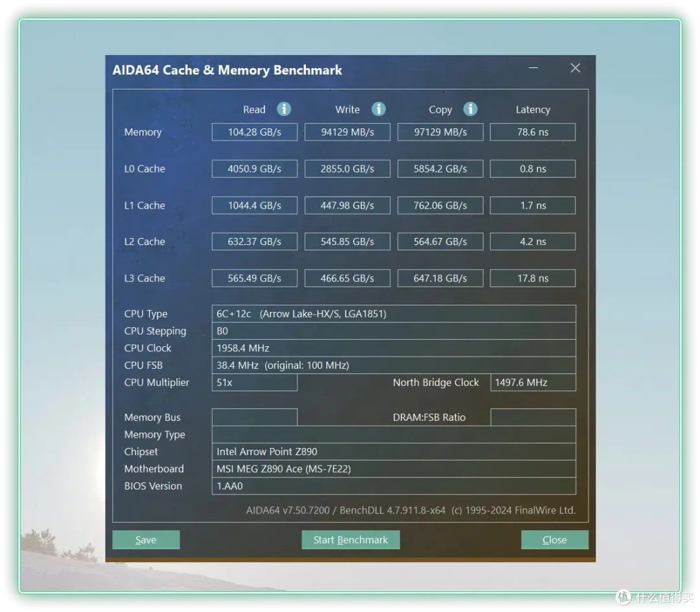
Task: Click the CPU FSB field 38.4 MHz
Action: click(394, 365)
